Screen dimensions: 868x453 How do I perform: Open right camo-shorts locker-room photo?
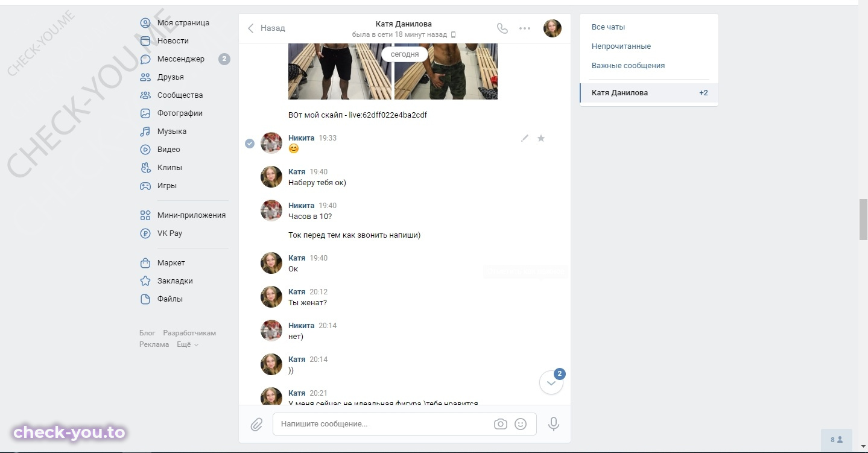446,71
